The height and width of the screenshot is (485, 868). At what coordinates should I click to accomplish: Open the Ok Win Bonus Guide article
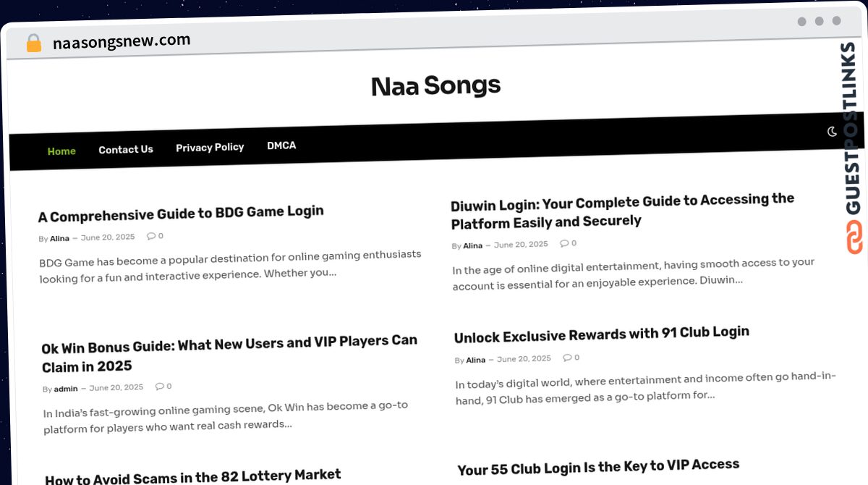tap(229, 353)
